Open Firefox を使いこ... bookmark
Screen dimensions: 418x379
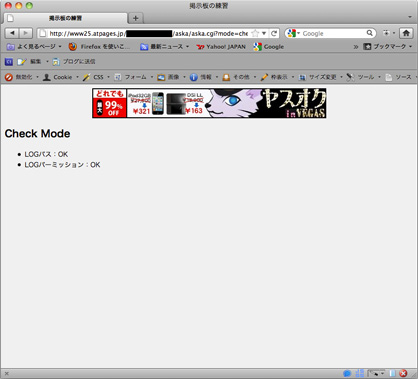(x=99, y=47)
